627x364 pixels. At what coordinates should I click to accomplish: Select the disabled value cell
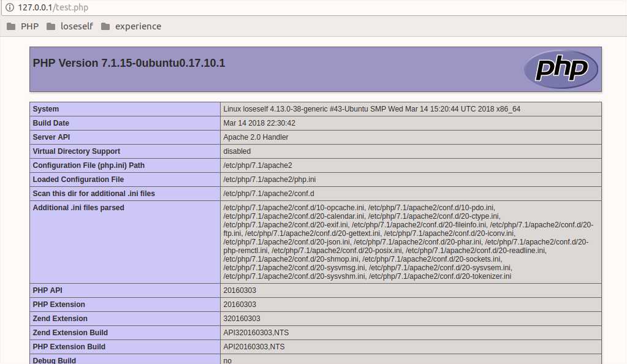tap(411, 151)
